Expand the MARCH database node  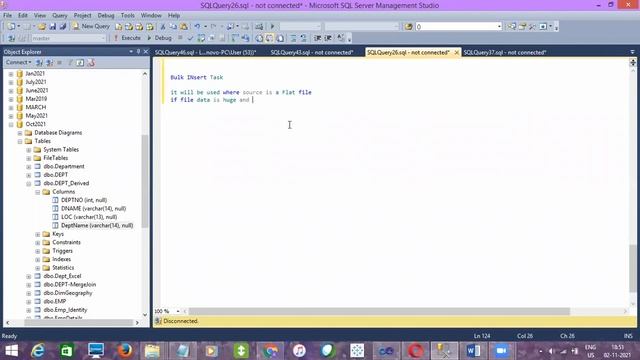[11, 107]
